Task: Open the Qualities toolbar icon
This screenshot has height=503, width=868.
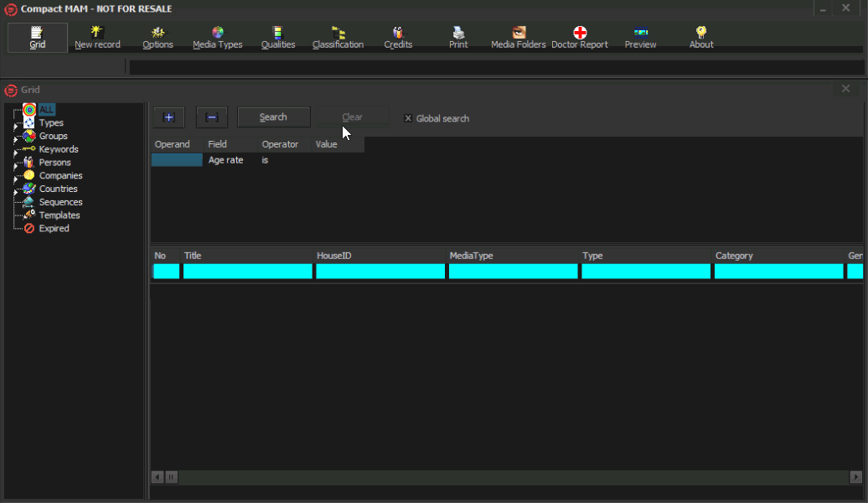Action: [278, 38]
